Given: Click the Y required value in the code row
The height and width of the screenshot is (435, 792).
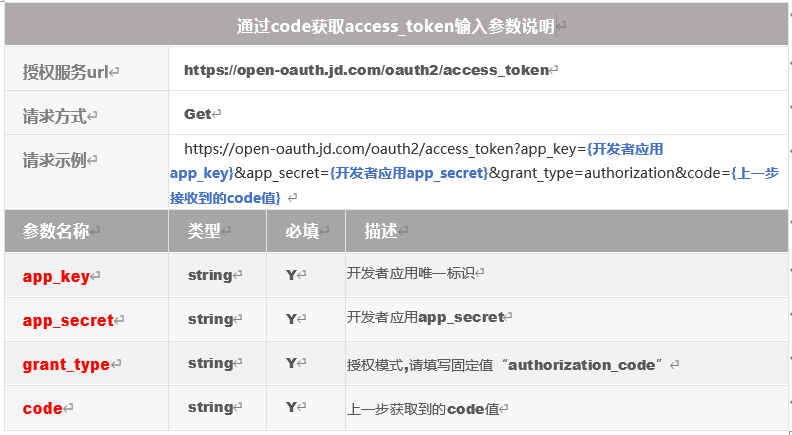Looking at the screenshot, I should (292, 408).
